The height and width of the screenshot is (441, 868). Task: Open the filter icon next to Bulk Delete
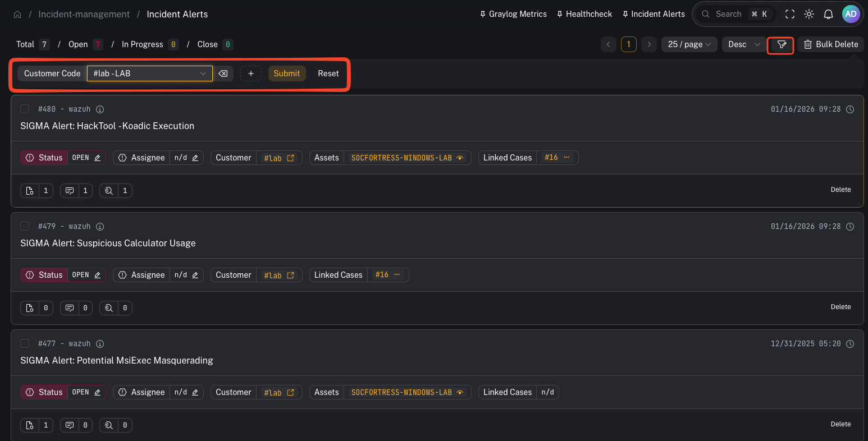[x=781, y=44]
